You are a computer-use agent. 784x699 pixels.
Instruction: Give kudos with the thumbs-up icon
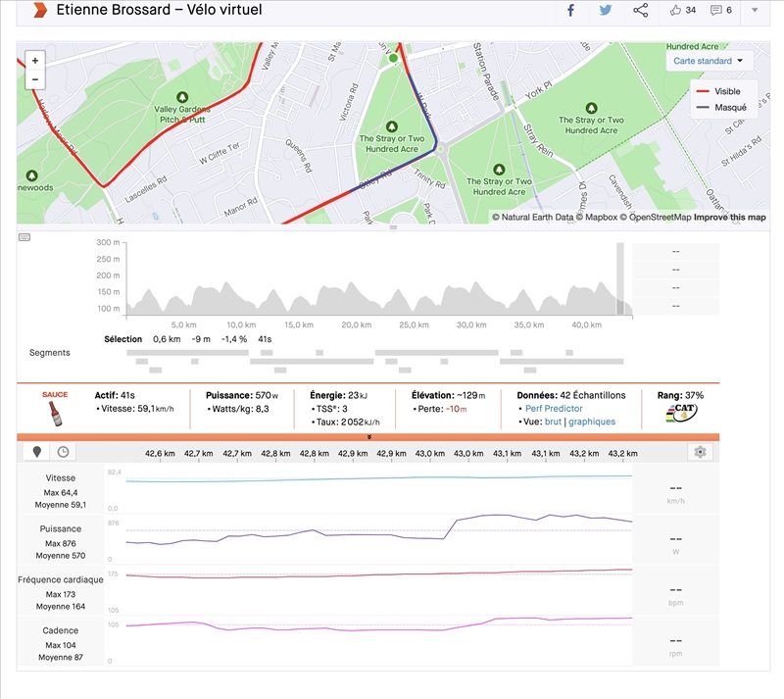click(x=675, y=10)
